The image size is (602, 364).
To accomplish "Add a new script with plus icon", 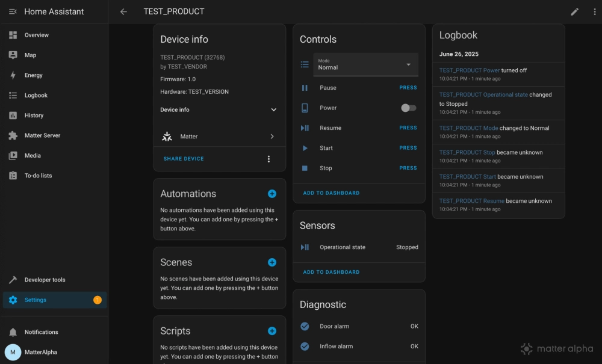I will [272, 331].
